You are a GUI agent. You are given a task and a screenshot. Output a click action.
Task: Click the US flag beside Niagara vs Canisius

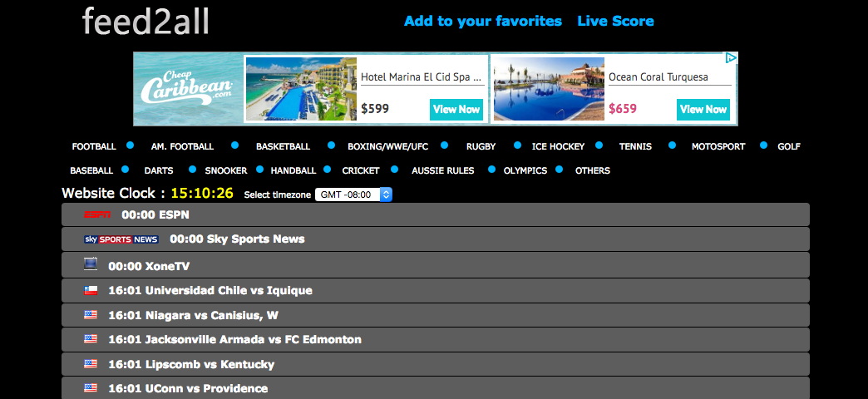pos(91,315)
